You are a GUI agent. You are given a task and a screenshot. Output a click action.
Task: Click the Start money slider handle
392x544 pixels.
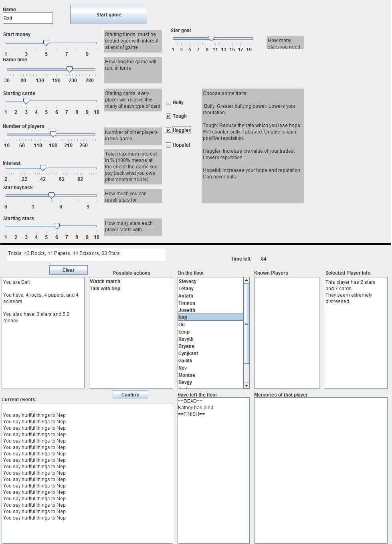(46, 42)
